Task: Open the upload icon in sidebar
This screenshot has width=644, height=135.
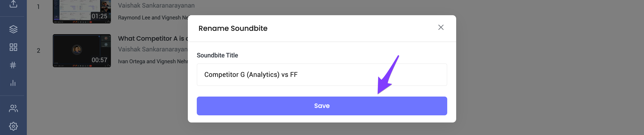Action: 13,4
